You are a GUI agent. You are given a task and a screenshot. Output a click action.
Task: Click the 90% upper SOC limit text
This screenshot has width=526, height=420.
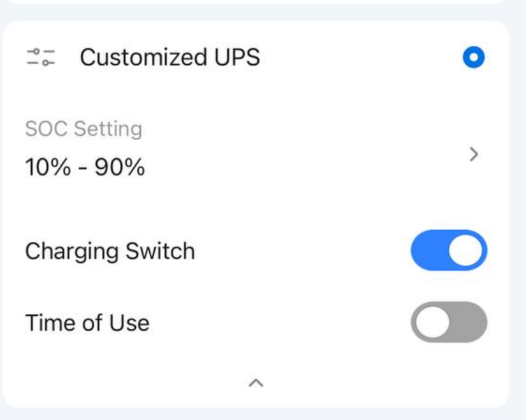[119, 167]
